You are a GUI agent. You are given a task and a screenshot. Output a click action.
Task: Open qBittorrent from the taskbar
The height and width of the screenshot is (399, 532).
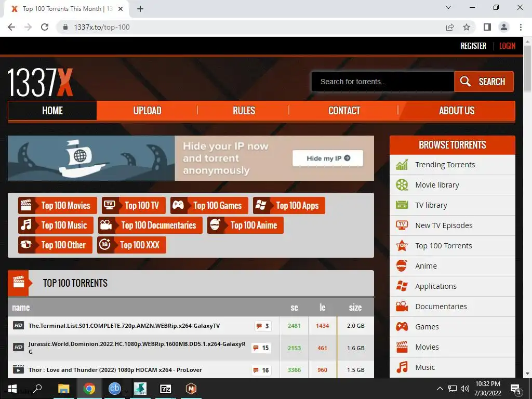115,389
